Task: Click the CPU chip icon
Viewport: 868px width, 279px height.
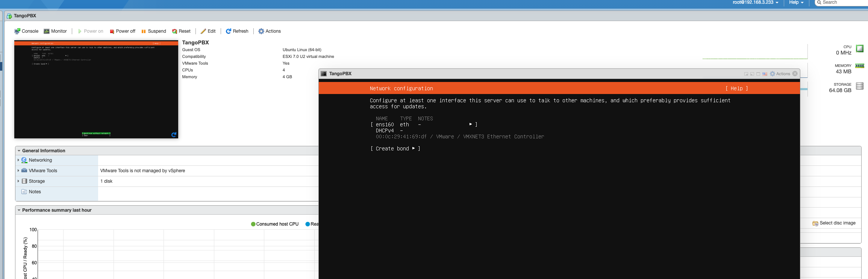Action: click(x=860, y=49)
